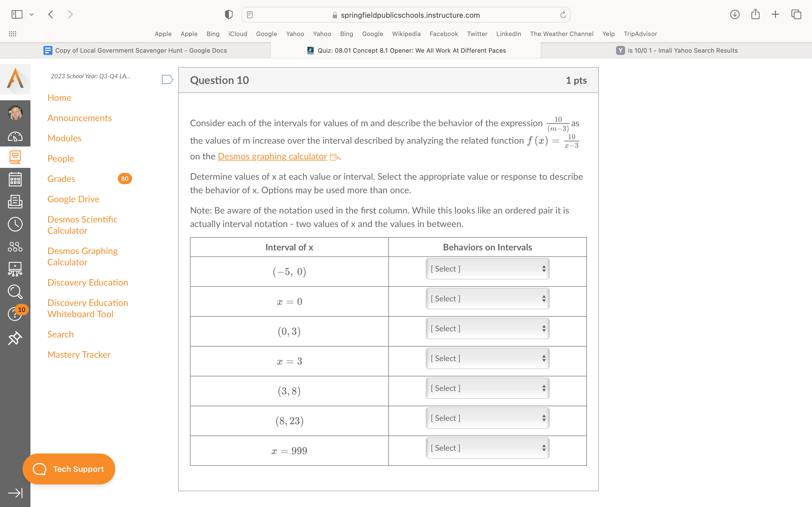This screenshot has height=507, width=812.
Task: Click the Canvas logo icon
Action: coord(15,79)
